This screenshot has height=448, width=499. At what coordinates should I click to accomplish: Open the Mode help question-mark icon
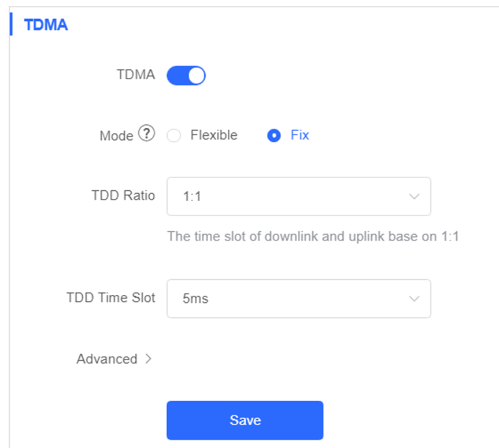tap(146, 134)
